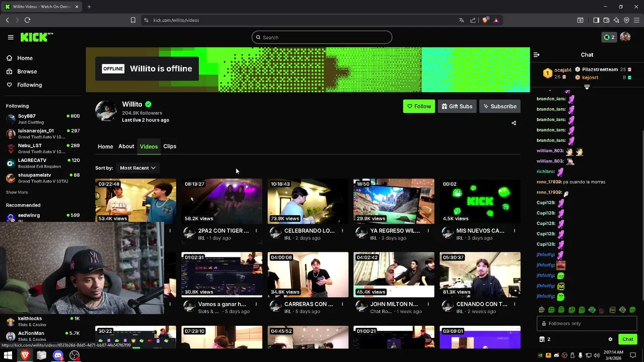Open the Kick hamburger sidebar menu
Screen dimensions: 644x362
coord(11,37)
